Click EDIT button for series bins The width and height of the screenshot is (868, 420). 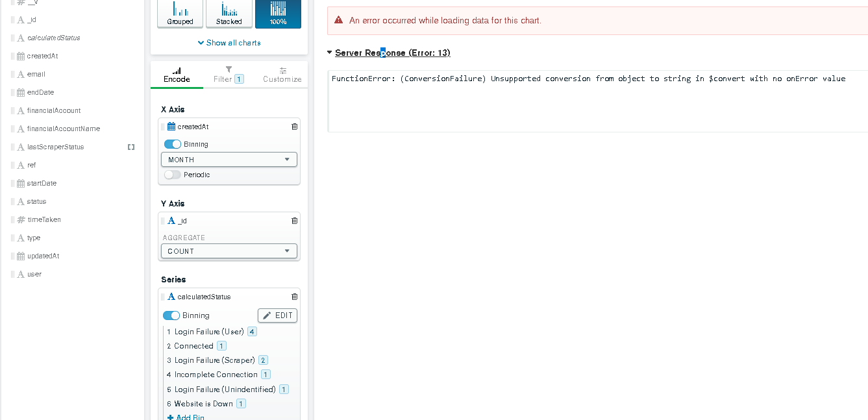coord(277,315)
